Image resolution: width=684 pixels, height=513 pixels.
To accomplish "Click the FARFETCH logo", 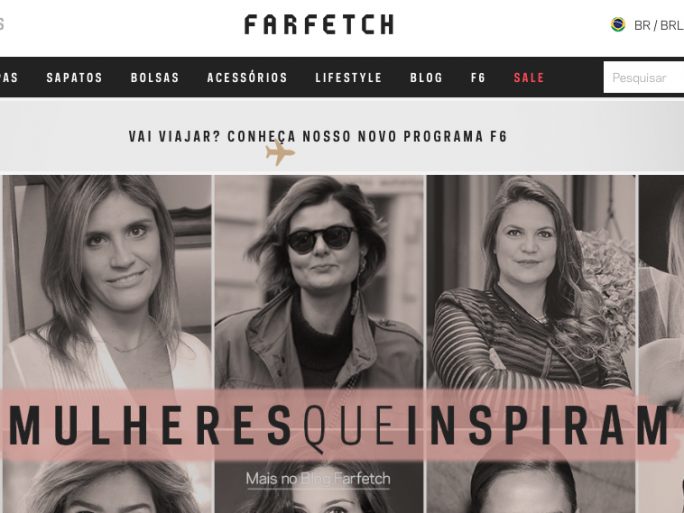I will pyautogui.click(x=319, y=24).
